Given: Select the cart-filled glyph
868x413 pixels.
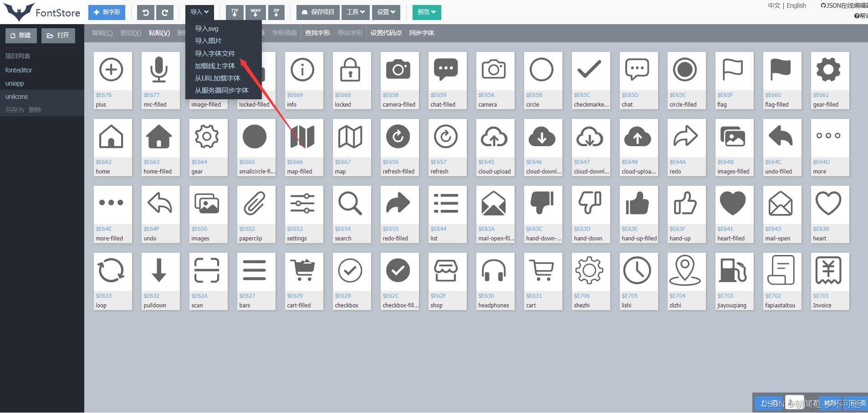Looking at the screenshot, I should pos(304,281).
